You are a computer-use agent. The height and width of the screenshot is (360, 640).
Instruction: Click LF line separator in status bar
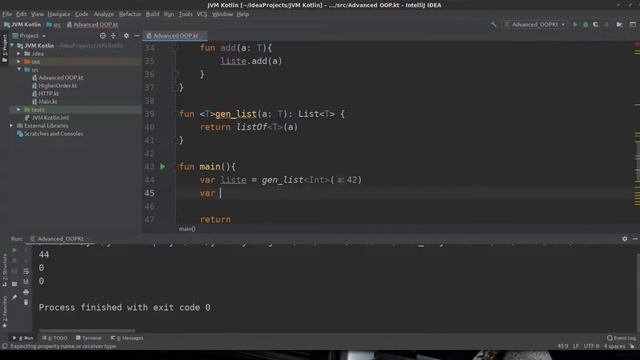pyautogui.click(x=576, y=346)
